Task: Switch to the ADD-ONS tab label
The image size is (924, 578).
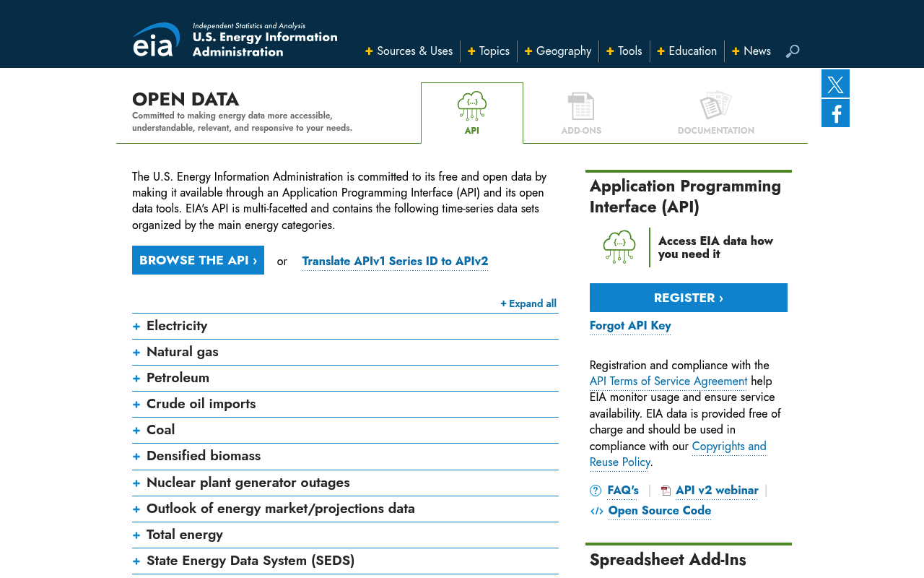Action: [581, 131]
